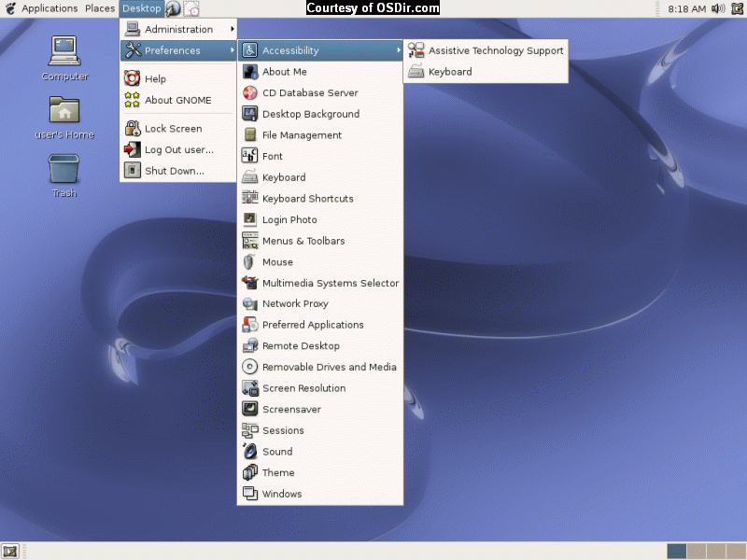Open Assistive Technology Support
Viewport: 747px width, 560px height.
[x=486, y=50]
